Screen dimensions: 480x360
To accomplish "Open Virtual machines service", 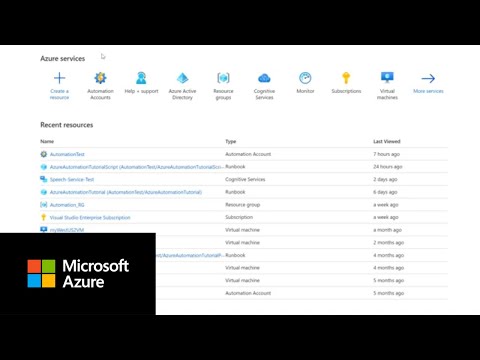I will (387, 86).
